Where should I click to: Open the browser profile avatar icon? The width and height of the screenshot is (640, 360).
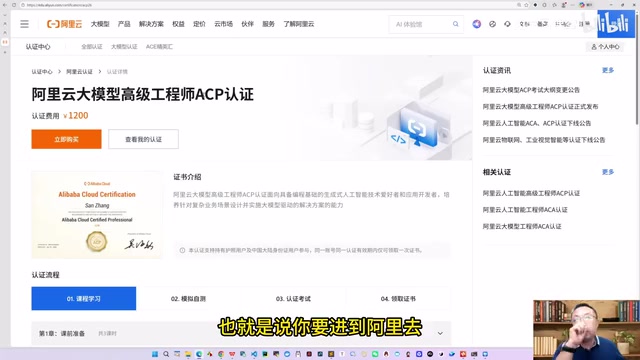click(x=564, y=5)
